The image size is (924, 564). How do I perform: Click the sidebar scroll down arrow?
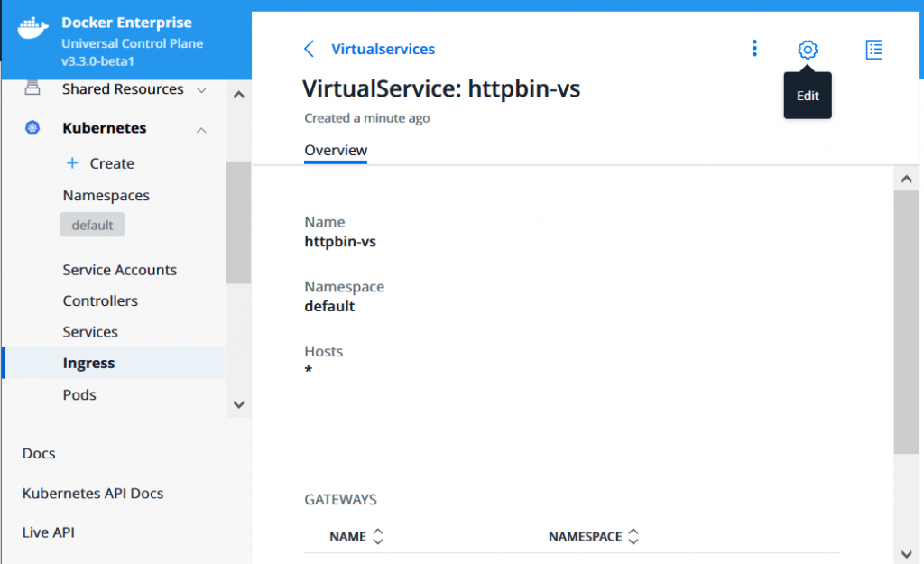click(238, 405)
